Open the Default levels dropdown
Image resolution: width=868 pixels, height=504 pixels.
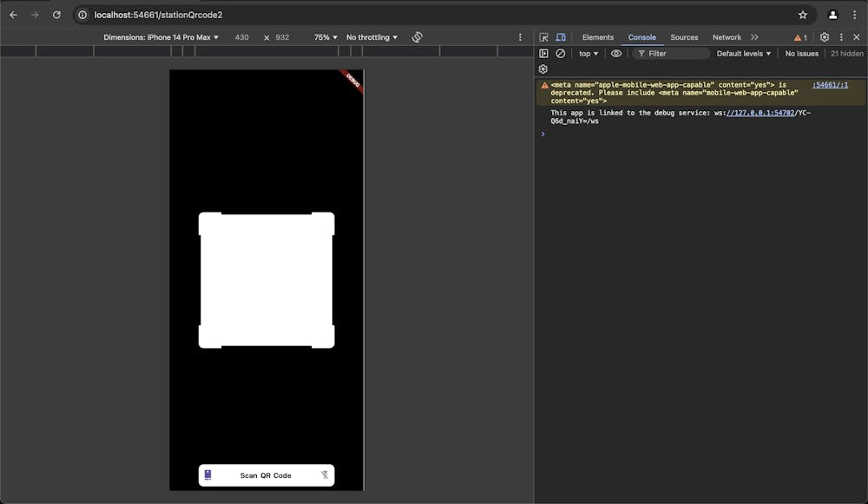coord(743,54)
